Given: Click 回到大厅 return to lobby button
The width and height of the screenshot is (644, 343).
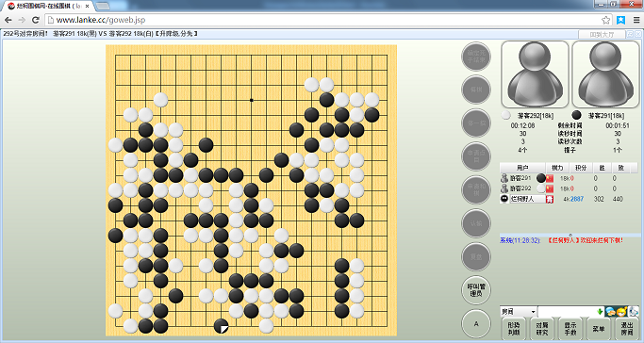Looking at the screenshot, I should coord(602,35).
